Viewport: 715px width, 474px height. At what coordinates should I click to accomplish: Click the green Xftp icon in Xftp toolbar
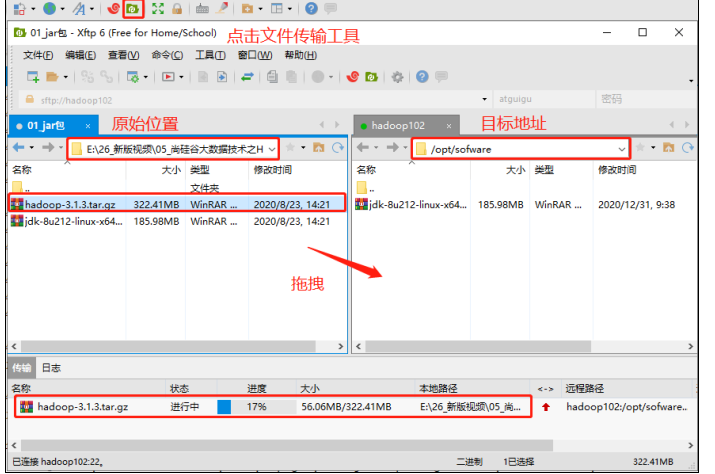pyautogui.click(x=372, y=77)
